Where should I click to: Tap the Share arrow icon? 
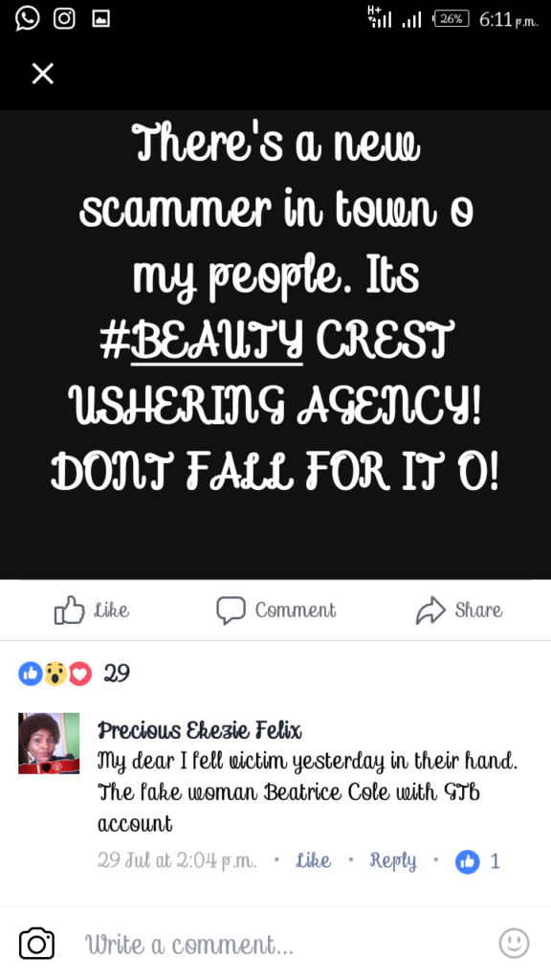point(431,610)
